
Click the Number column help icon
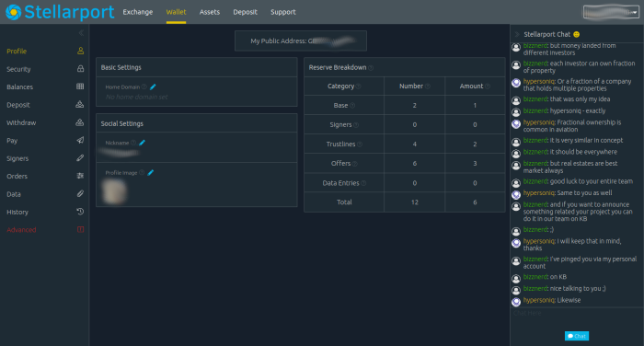428,86
